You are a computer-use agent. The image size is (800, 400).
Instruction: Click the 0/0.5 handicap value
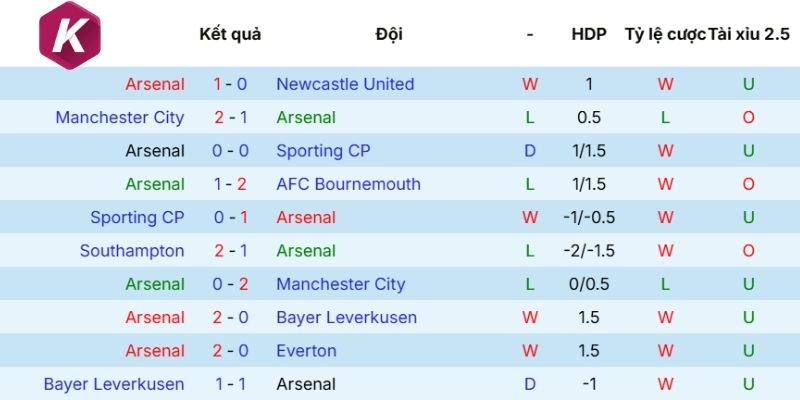589,284
